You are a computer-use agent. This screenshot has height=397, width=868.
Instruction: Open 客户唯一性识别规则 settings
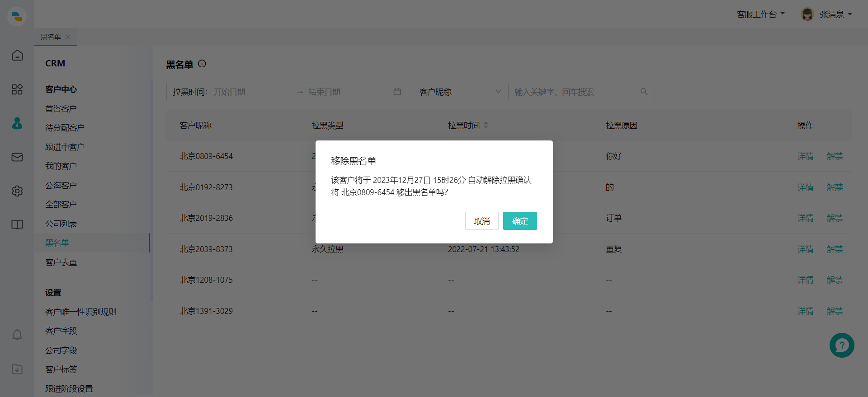(81, 312)
